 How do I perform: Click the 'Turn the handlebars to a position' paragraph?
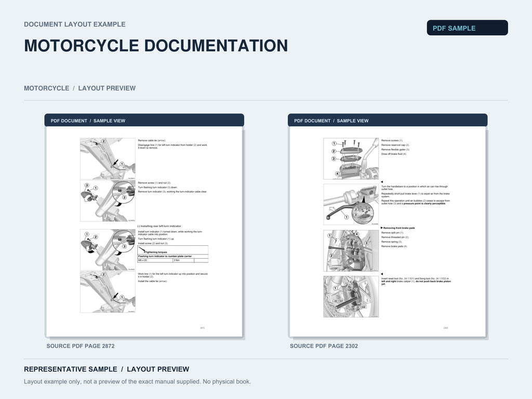coord(415,188)
